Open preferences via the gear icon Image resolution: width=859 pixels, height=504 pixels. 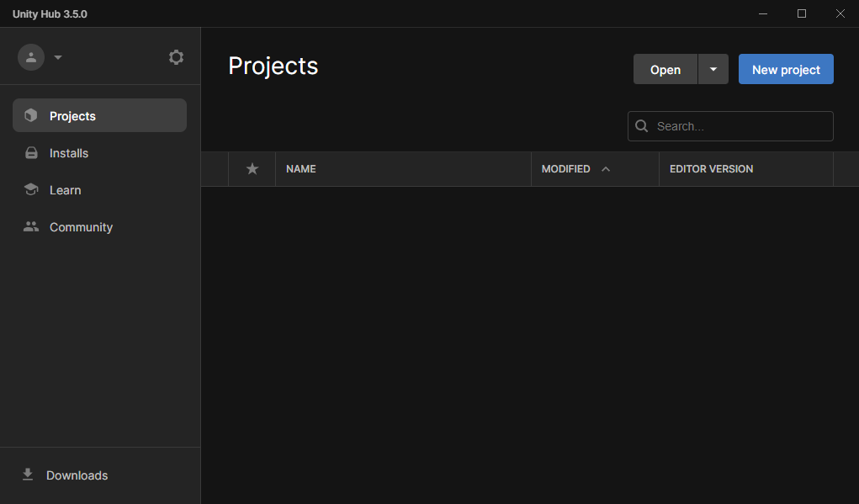coord(176,57)
